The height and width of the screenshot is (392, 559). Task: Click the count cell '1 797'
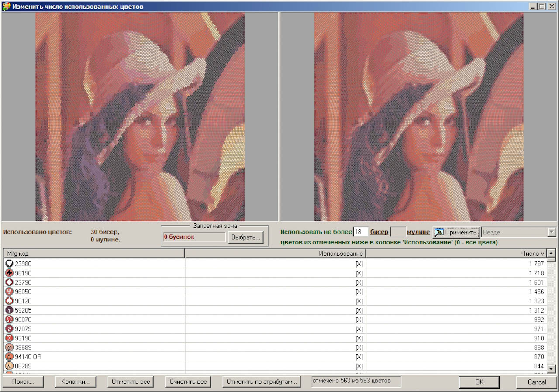click(536, 264)
